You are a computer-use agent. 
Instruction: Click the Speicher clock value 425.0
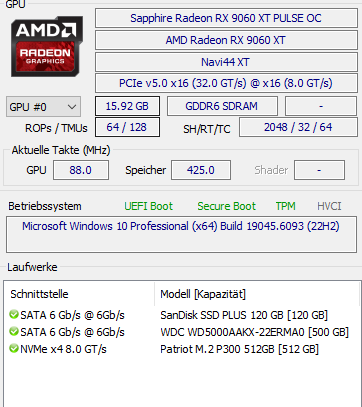coord(201,170)
